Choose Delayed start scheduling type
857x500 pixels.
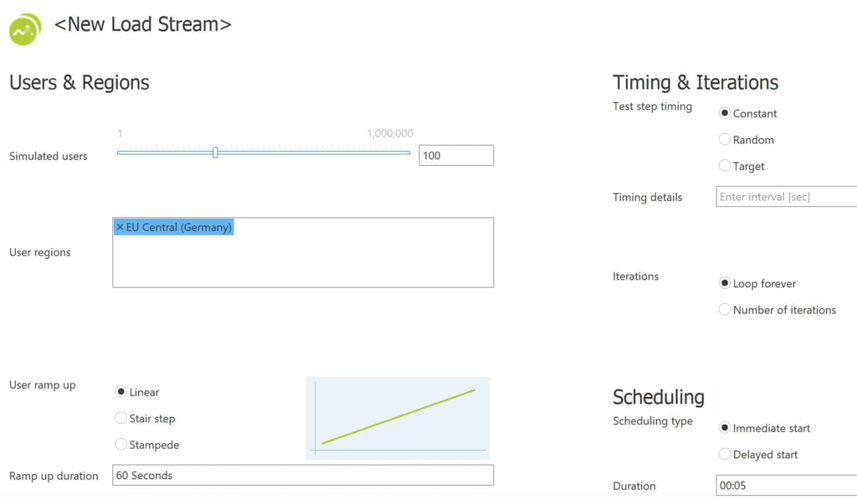click(725, 454)
